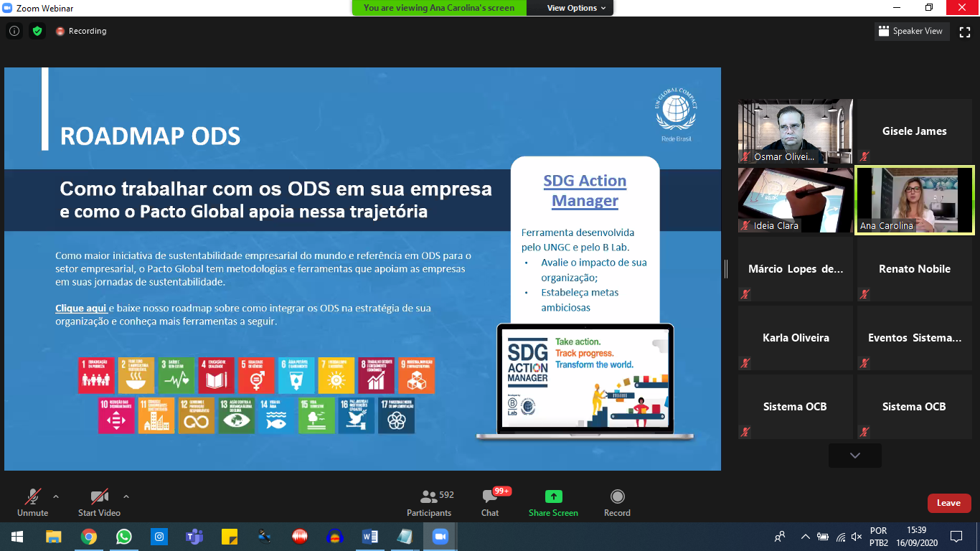The height and width of the screenshot is (551, 980).
Task: Click SDG 13 climate action eye icon
Action: pos(237,415)
